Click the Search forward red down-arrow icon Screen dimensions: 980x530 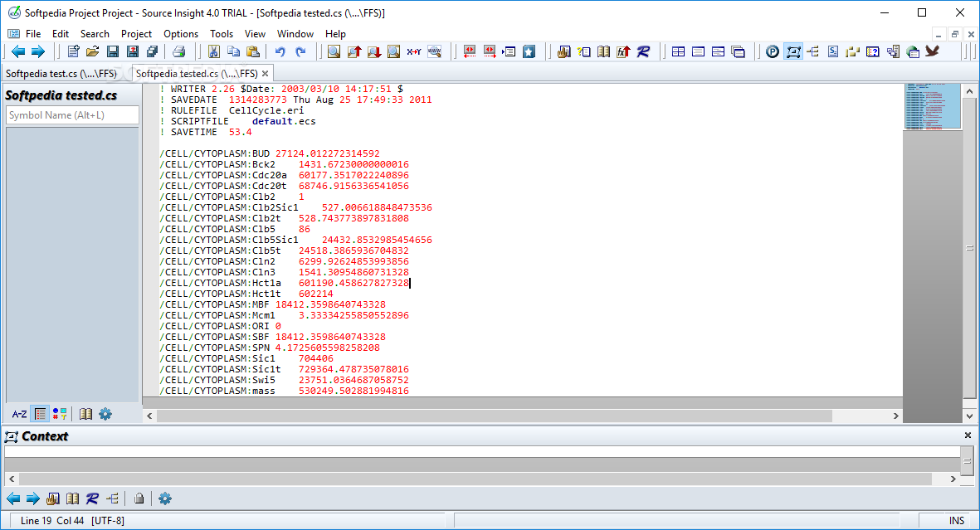[x=374, y=52]
